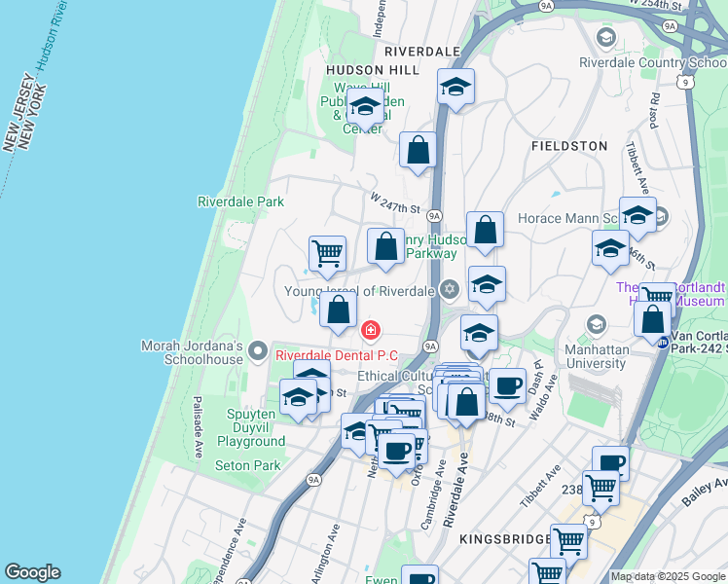The image size is (728, 584).
Task: Click Morah Jordana's Schoolhouse gray pin icon
Action: 258,349
